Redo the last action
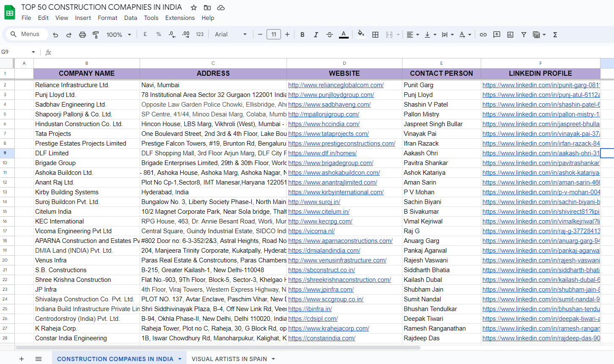Viewport: 614px width, 364px height. tap(69, 35)
